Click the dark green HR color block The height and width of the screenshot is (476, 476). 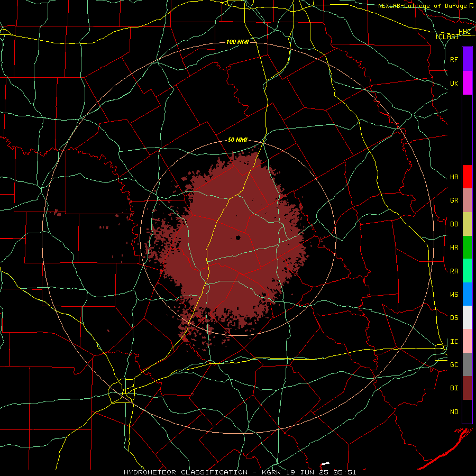[467, 247]
